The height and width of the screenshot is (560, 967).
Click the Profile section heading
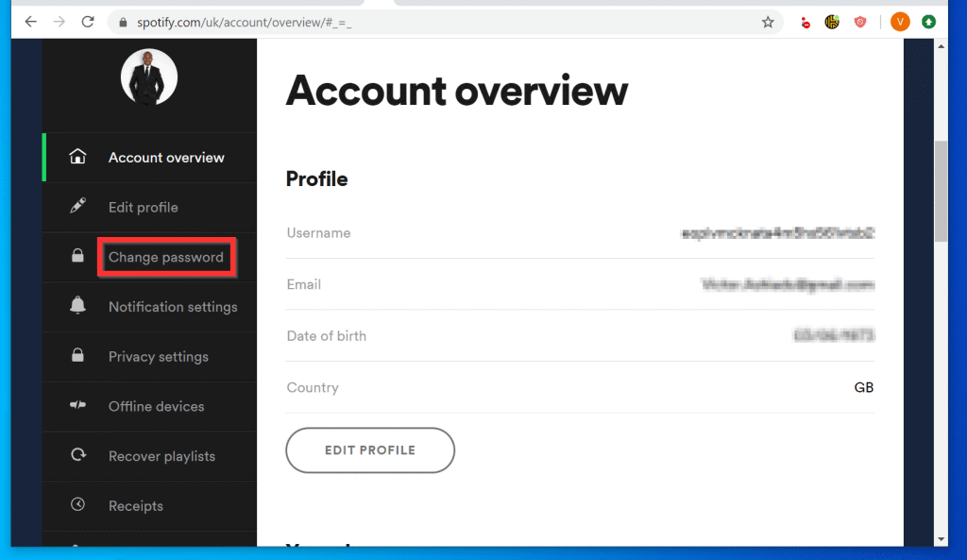point(317,178)
